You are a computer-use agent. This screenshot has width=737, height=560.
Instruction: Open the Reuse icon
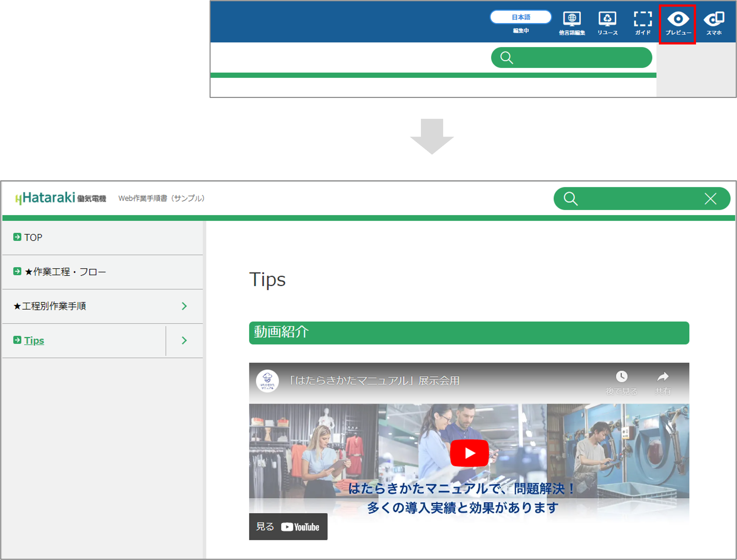point(607,19)
